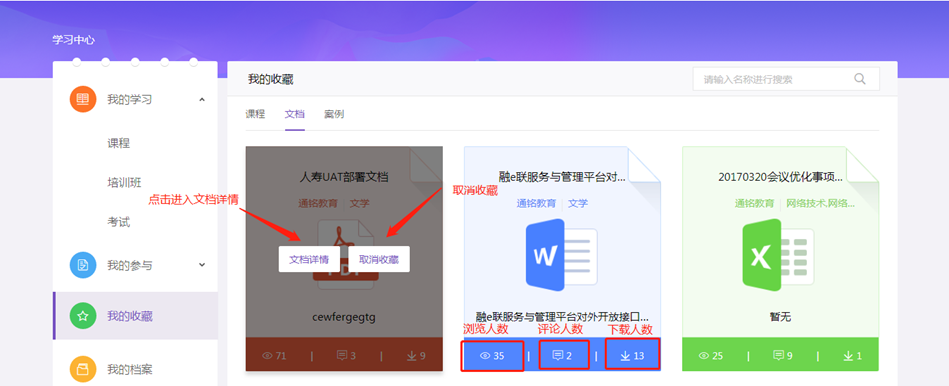Click the 暂无 description text

(x=781, y=317)
